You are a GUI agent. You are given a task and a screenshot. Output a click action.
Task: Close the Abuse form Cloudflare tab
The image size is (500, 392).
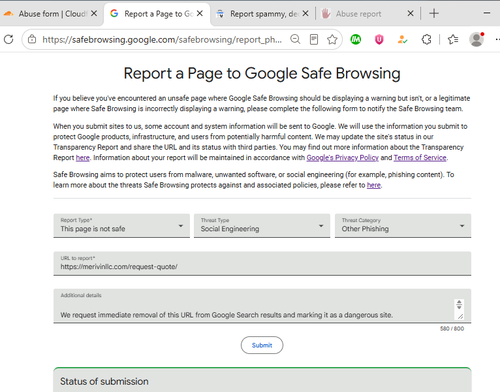click(x=94, y=13)
